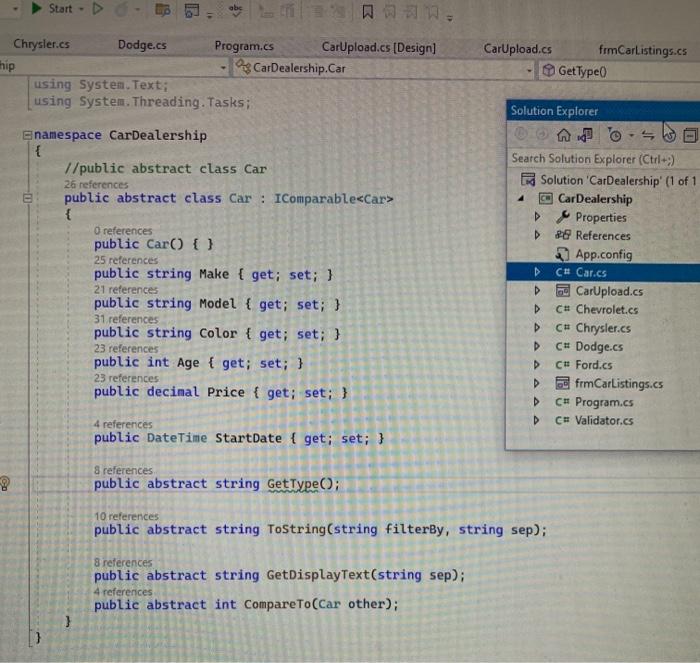Viewport: 700px width, 663px height.
Task: Click '0 references' above Car constructor
Action: (123, 230)
